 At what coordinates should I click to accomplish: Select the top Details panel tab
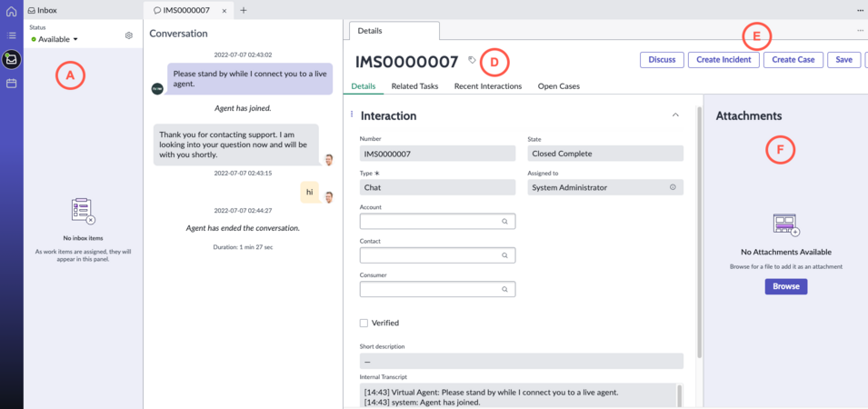394,31
